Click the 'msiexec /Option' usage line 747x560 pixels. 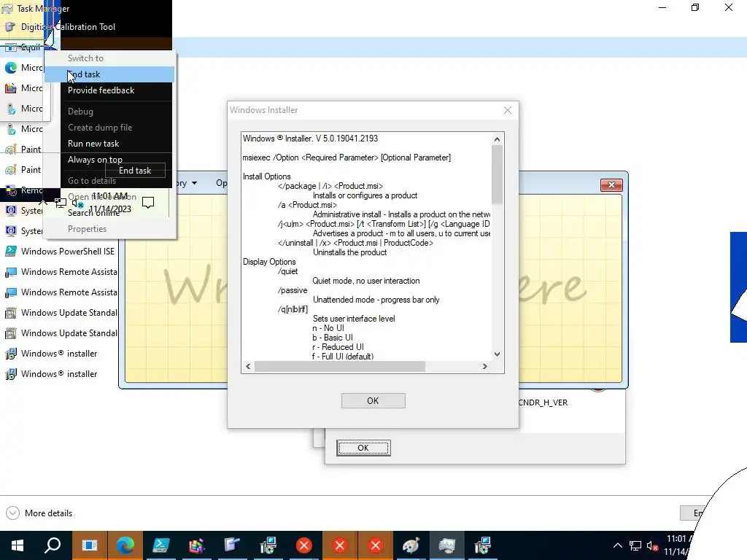point(347,157)
